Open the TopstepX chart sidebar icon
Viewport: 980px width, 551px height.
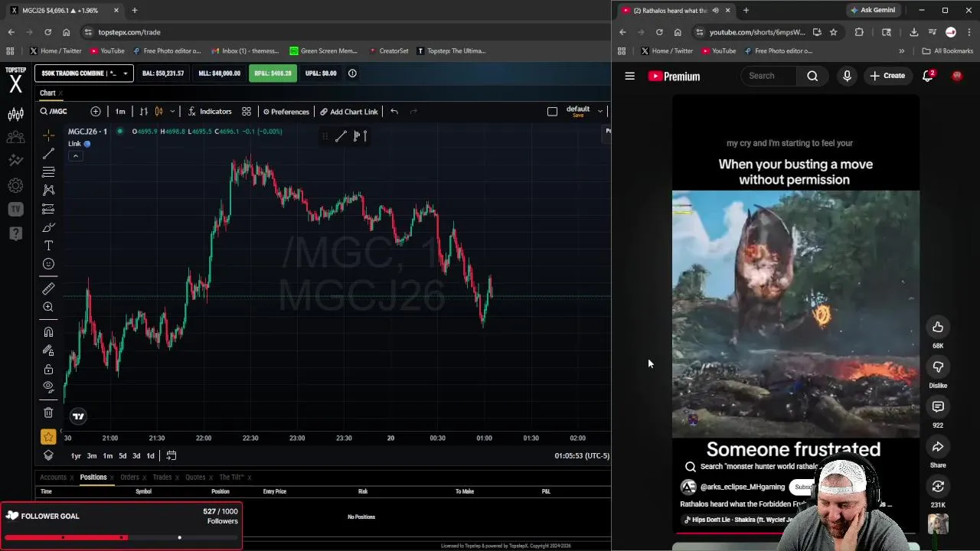pyautogui.click(x=15, y=115)
